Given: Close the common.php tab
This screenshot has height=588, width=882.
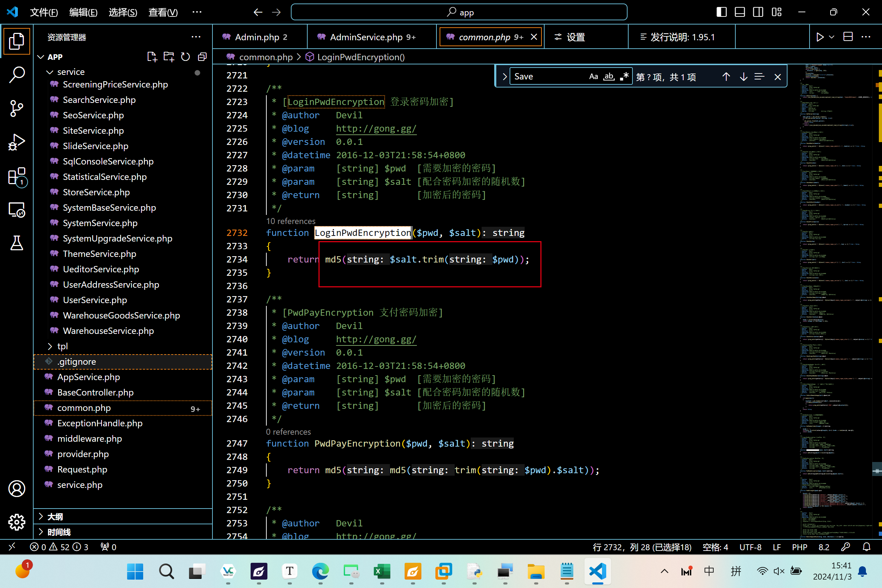Looking at the screenshot, I should point(534,37).
